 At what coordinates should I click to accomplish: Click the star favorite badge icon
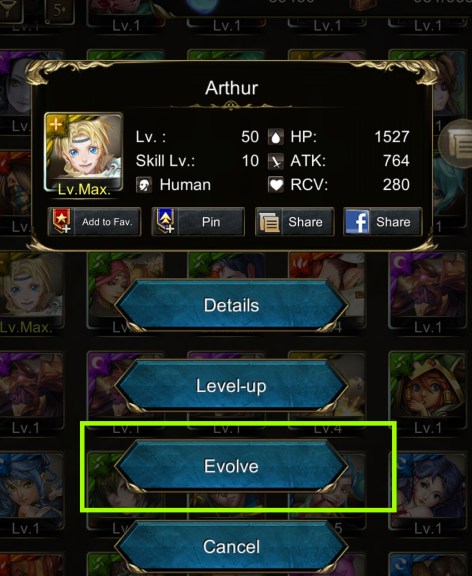click(61, 221)
